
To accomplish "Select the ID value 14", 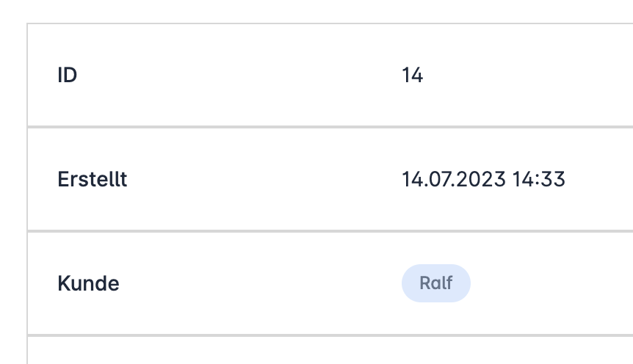I will click(x=412, y=75).
